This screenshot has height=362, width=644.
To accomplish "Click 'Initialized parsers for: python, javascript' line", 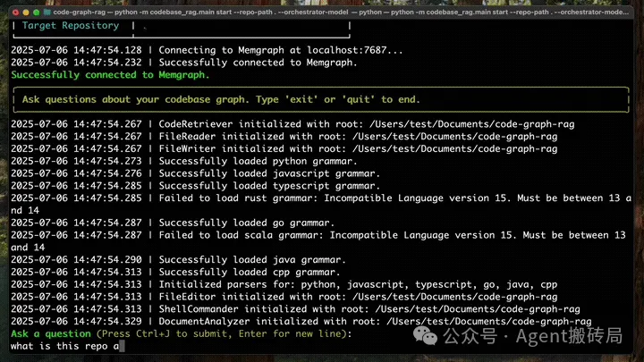I will [x=284, y=284].
